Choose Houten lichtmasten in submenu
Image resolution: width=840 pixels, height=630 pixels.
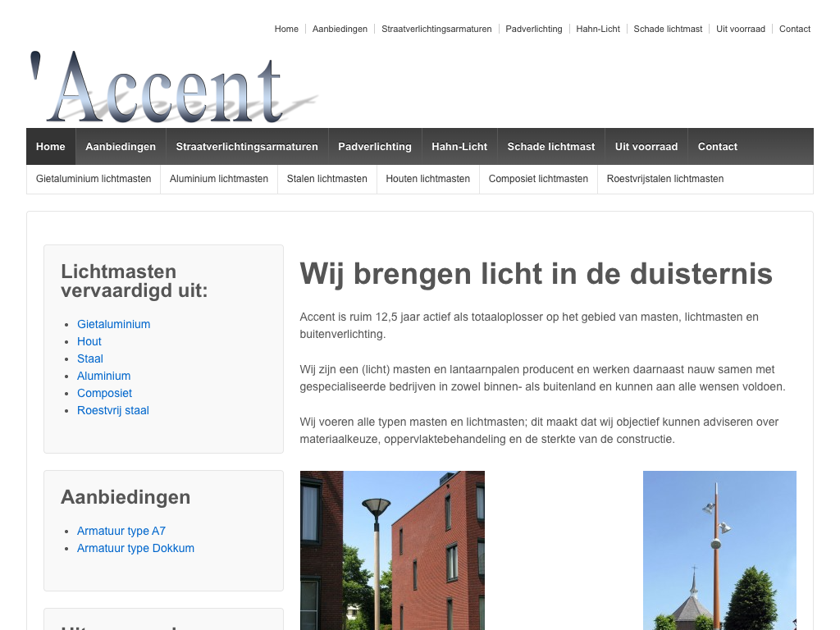(x=428, y=179)
